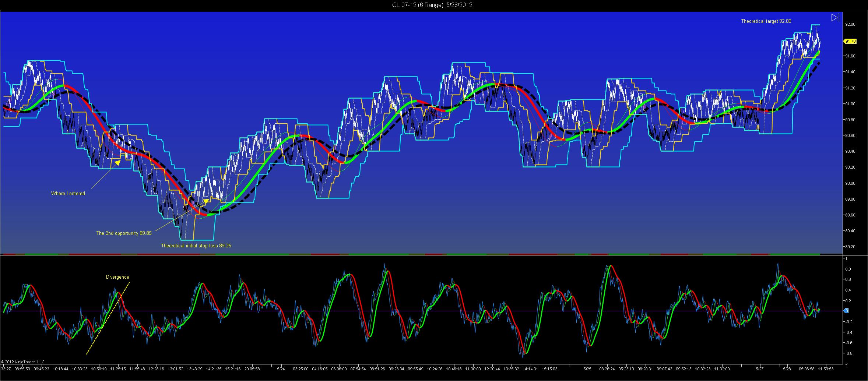Click the 91.60 price axis label
This screenshot has width=868, height=381.
[850, 56]
